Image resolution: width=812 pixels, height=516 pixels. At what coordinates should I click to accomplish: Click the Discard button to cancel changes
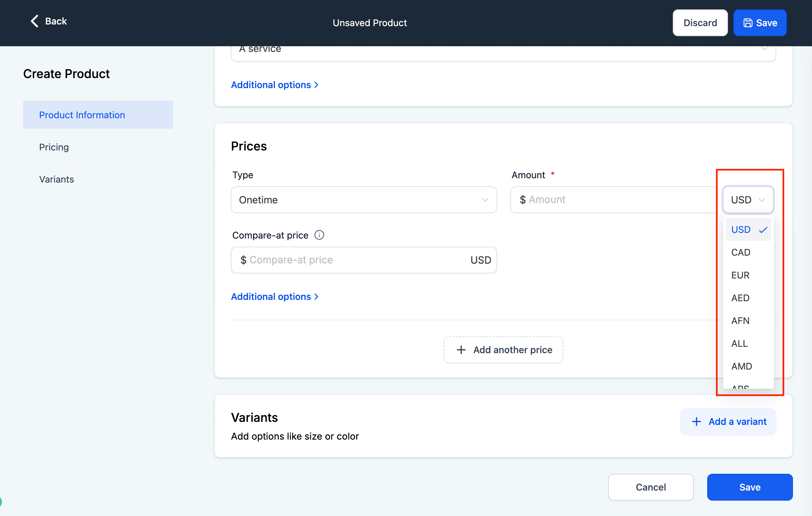click(700, 22)
